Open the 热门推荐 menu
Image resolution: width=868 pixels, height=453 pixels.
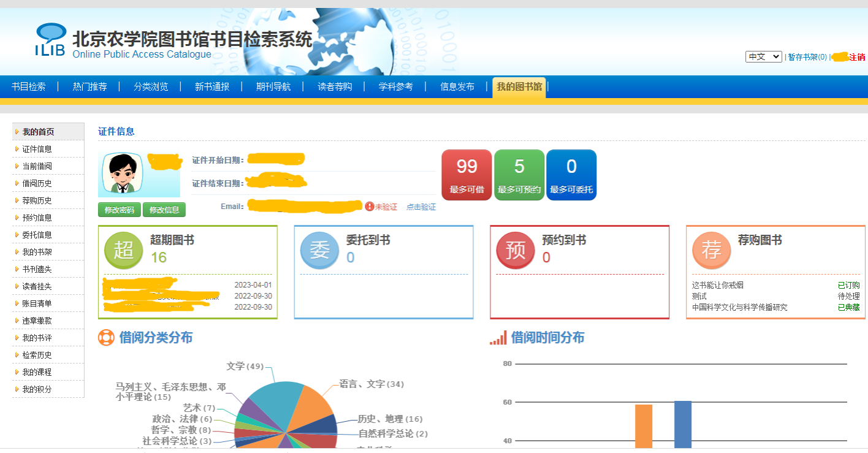(x=89, y=86)
